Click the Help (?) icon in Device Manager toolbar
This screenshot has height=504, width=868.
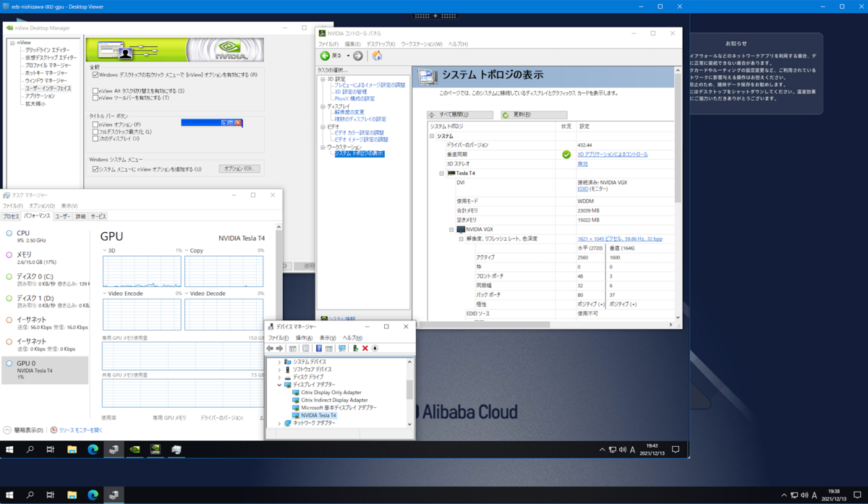(x=318, y=348)
